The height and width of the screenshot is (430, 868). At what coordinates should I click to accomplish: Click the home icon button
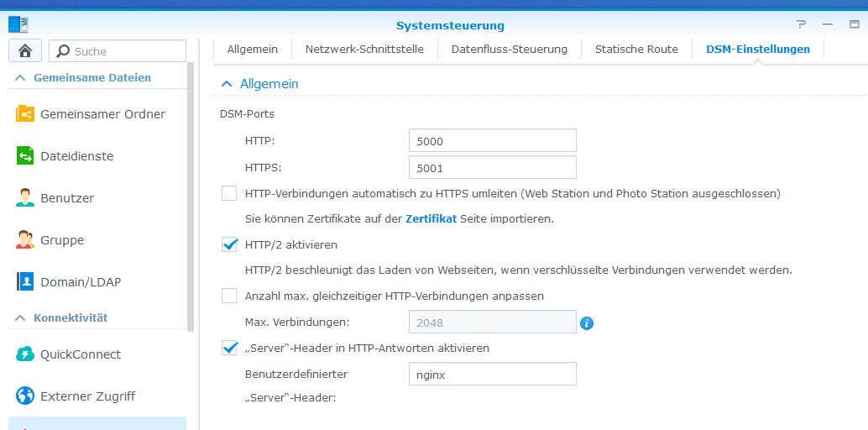click(25, 50)
